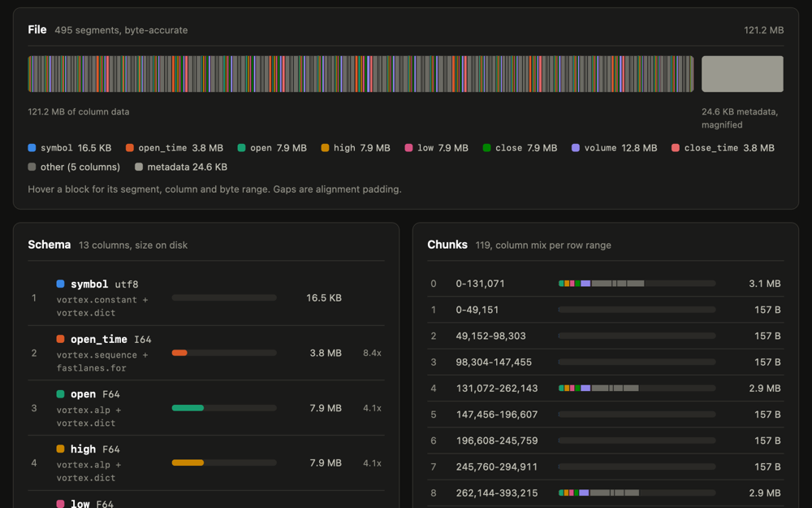The height and width of the screenshot is (508, 812).
Task: Select the symbol utf8 schema row
Action: (206, 298)
